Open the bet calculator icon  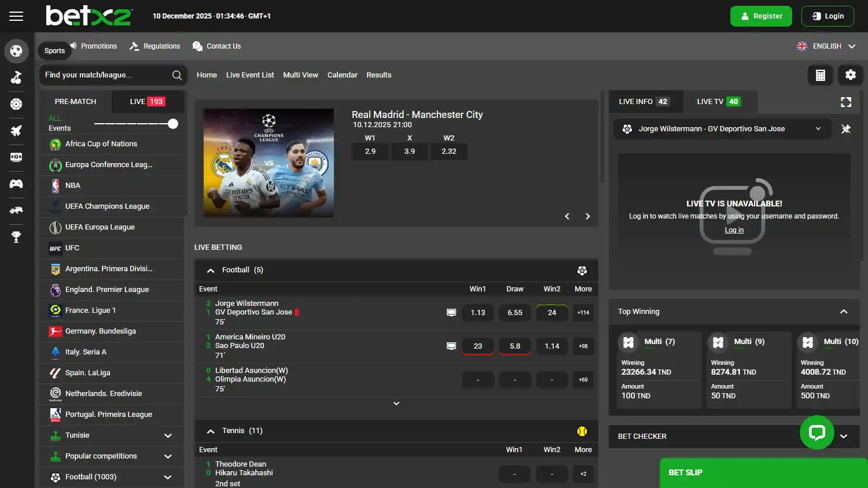821,75
